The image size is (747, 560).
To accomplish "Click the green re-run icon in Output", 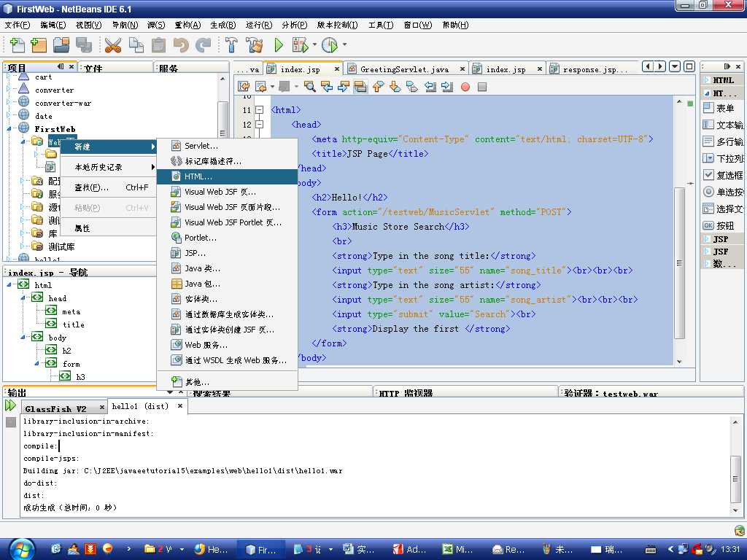I will pos(10,405).
